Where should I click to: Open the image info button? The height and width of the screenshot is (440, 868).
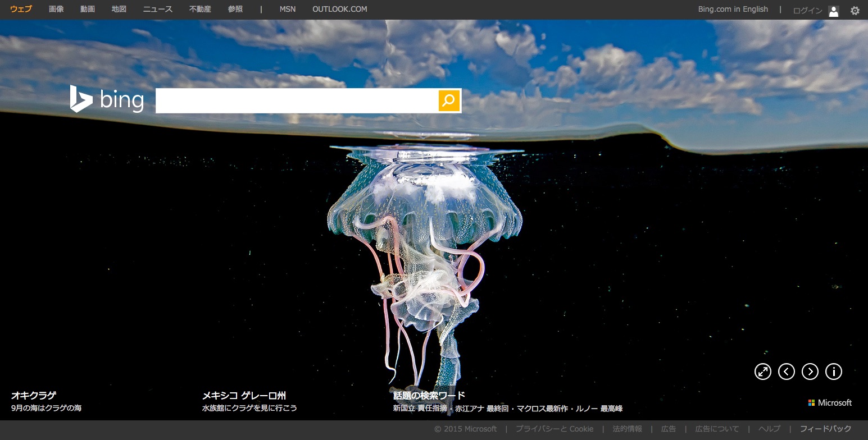point(834,372)
